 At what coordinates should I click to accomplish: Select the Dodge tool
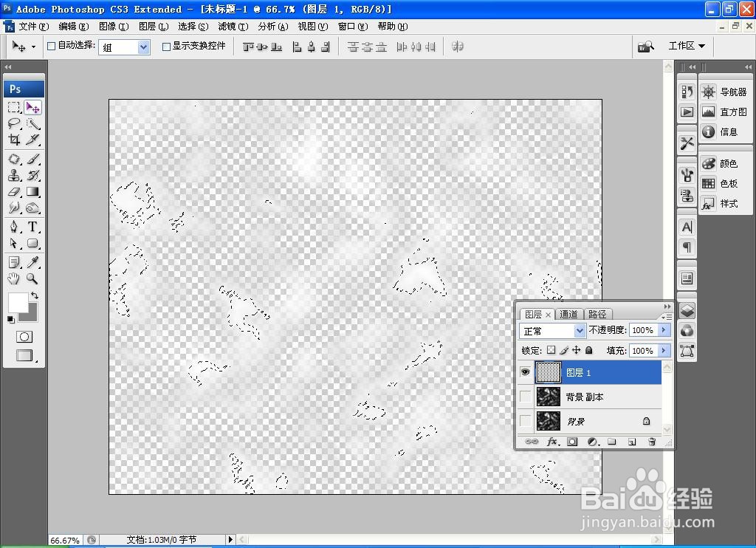coord(32,208)
